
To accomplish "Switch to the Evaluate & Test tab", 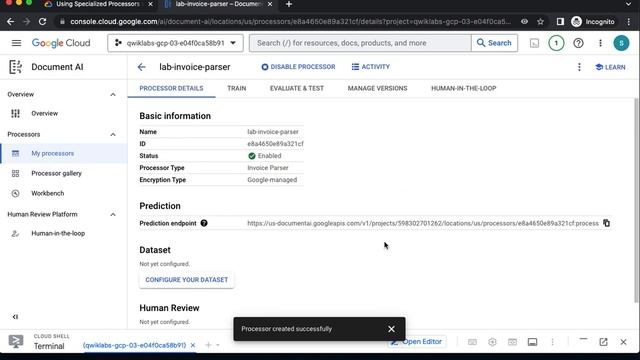I will pyautogui.click(x=297, y=89).
